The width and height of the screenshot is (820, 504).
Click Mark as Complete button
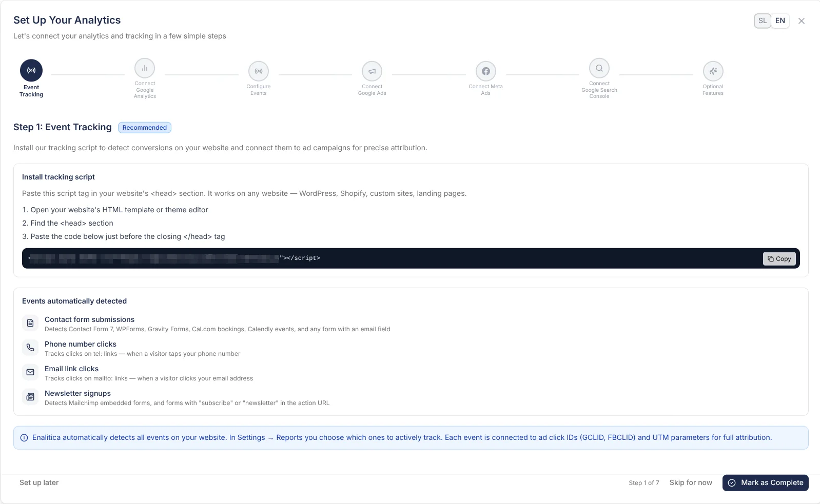click(766, 483)
